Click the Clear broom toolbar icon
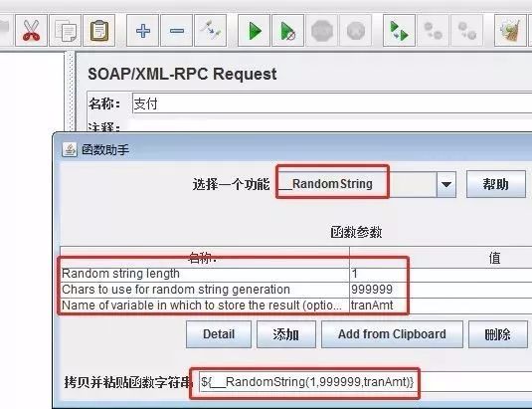This screenshot has height=409, width=532. click(510, 31)
